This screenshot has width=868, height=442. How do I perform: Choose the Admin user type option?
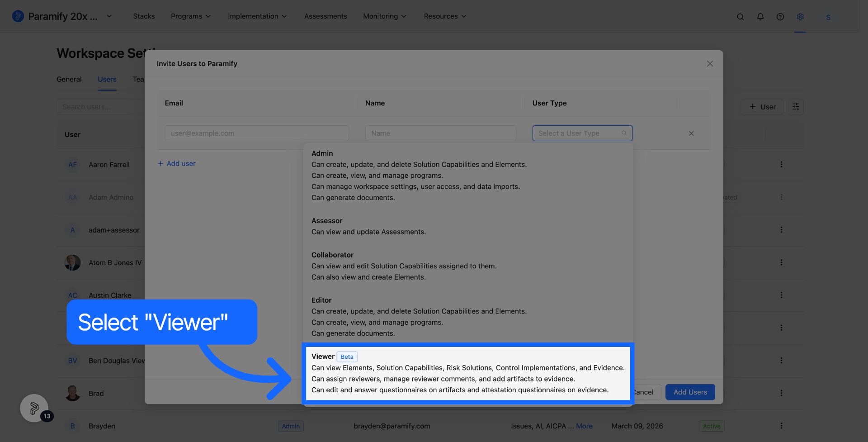[x=468, y=176]
